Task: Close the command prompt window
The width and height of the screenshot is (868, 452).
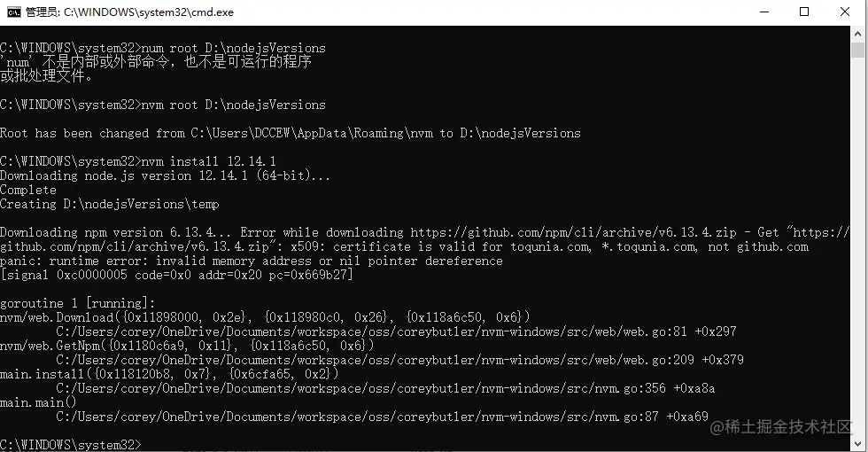Action: coord(845,12)
